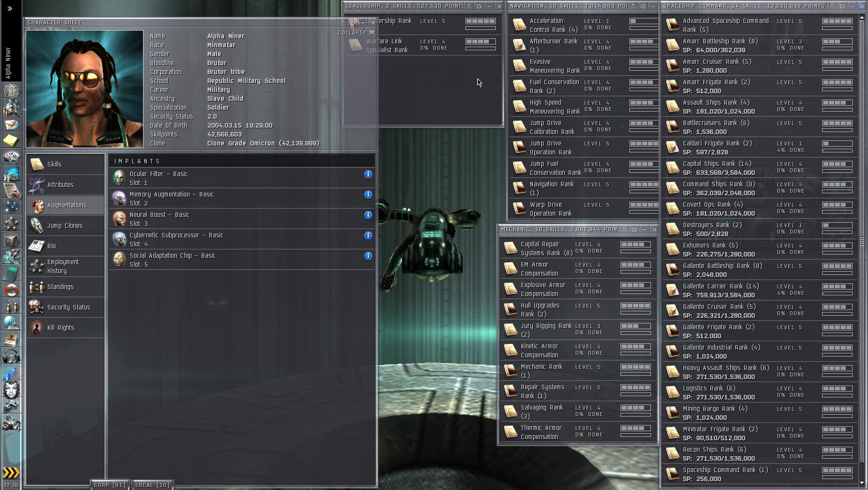Open the Local [10] chat channel tab
868x490 pixels.
[153, 485]
